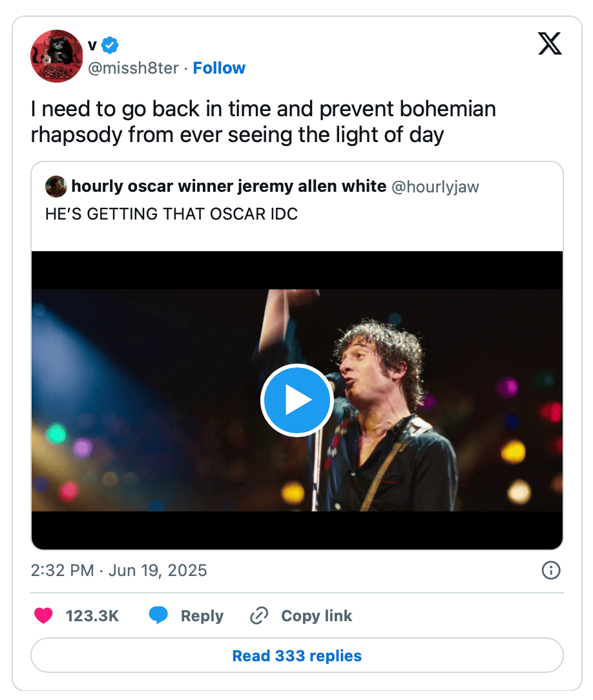Open the 2:32 PM · Jun 19, 2025 timestamp
The height and width of the screenshot is (700, 593).
pos(119,570)
